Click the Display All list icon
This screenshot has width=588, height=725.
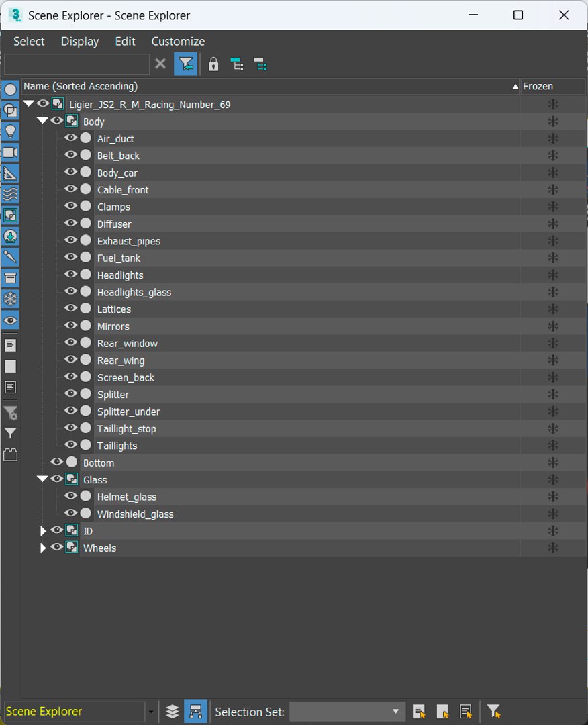(x=10, y=346)
